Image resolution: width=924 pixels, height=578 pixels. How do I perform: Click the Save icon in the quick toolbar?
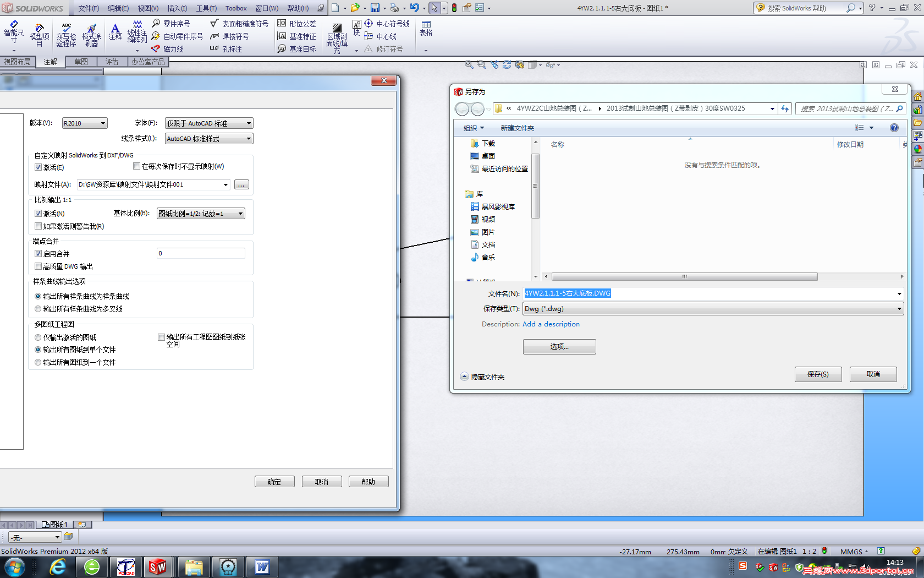coord(375,8)
